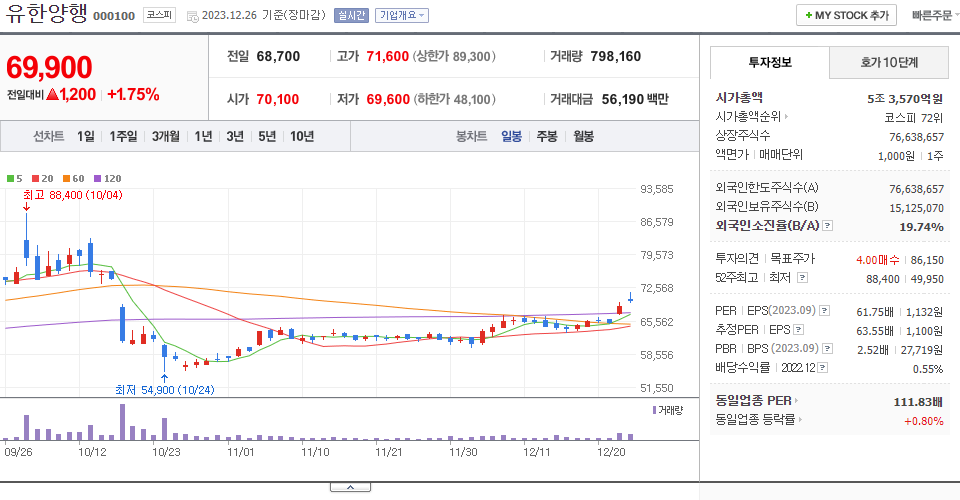This screenshot has width=960, height=500.
Task: Click the help icon next to 외국인소진율(B/A)
Action: [827, 226]
